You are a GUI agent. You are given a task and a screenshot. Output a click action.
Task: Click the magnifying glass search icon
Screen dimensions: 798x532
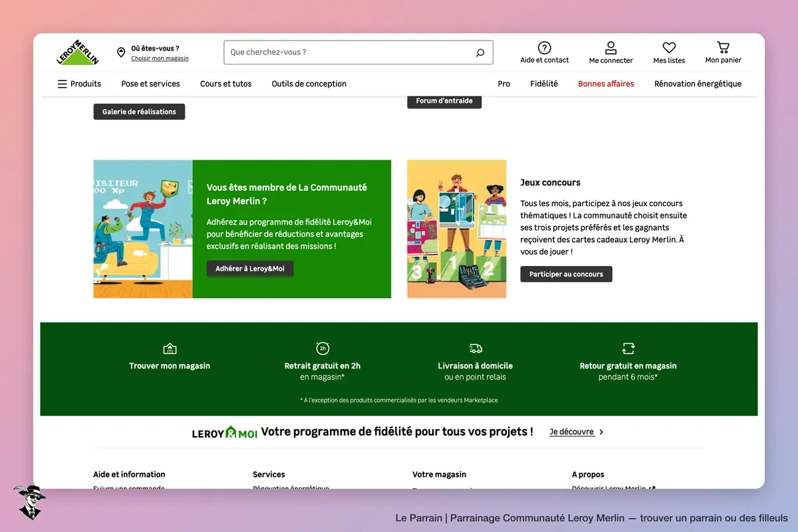coord(480,53)
